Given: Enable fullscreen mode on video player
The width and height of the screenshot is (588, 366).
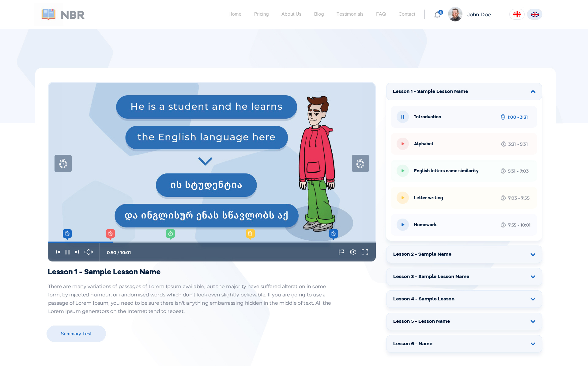Looking at the screenshot, I should click(365, 252).
